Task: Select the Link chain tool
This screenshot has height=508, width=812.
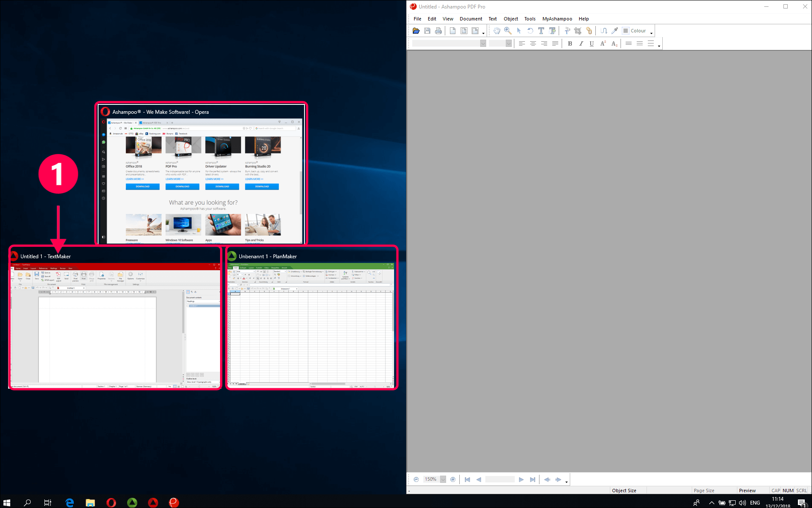Action: pos(589,31)
